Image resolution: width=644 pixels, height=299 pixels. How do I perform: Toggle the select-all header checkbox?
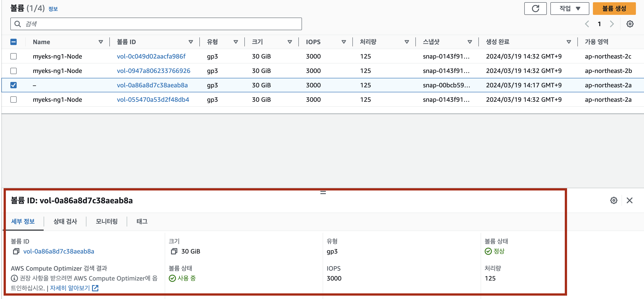(x=14, y=42)
